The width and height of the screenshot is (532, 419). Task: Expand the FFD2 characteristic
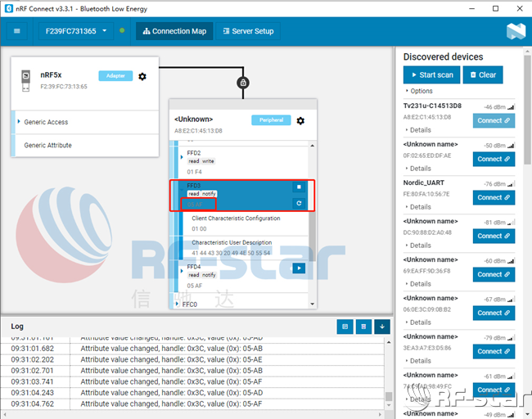tap(182, 153)
